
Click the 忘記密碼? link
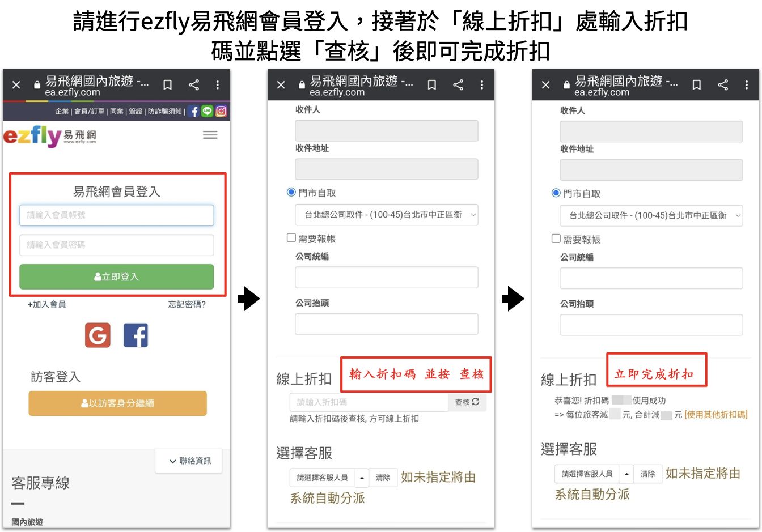[187, 304]
